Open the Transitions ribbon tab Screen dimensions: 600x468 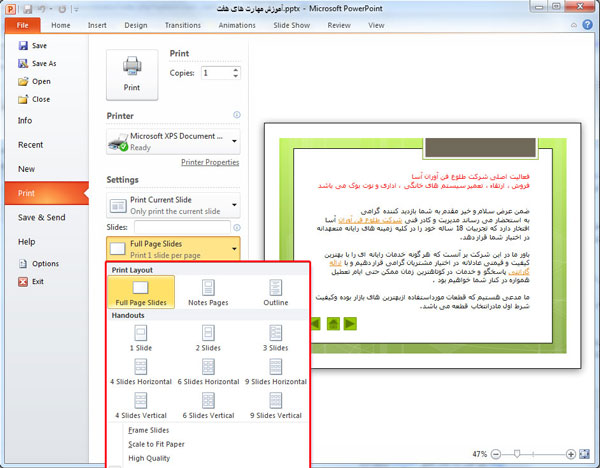click(x=182, y=24)
